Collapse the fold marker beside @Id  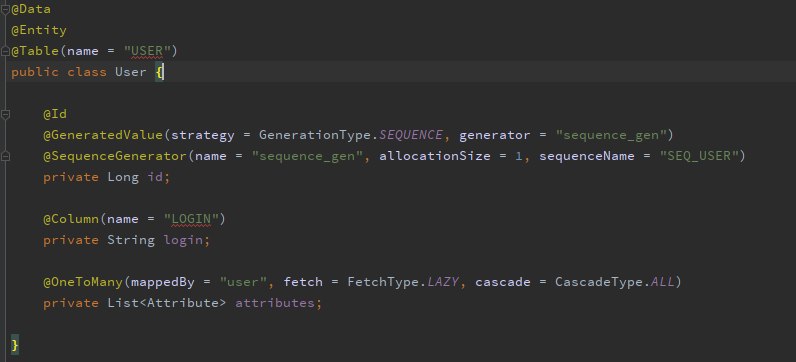(6, 115)
